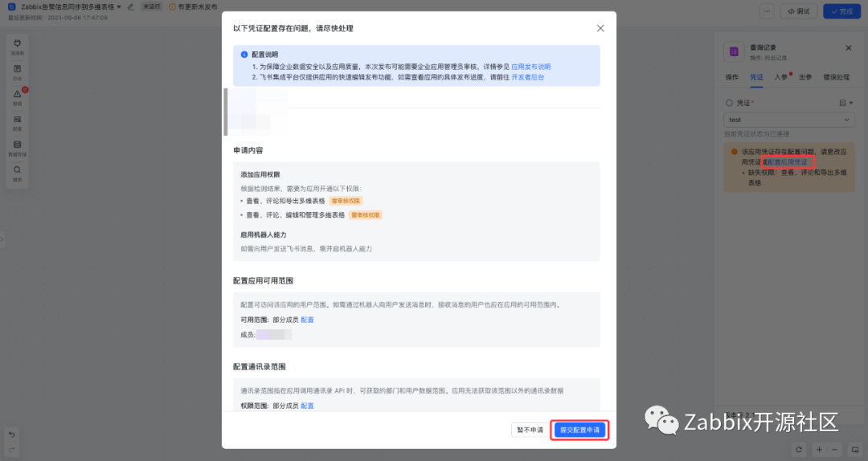
Task: Click the blue app logo top-left
Action: pos(11,6)
